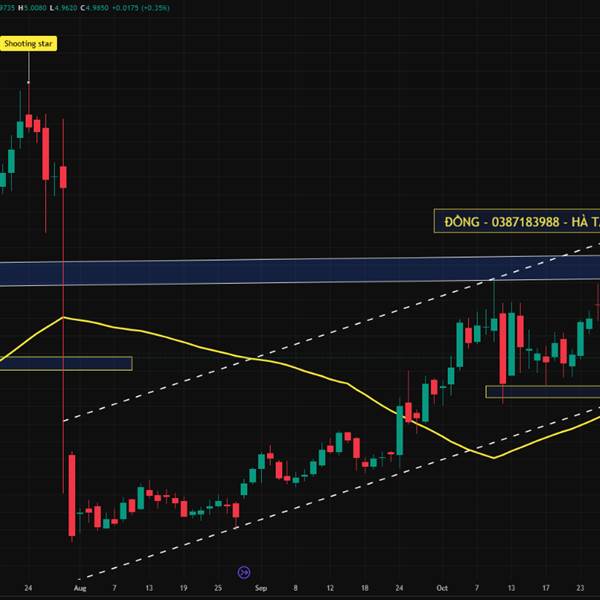Select the wide blue horizontal resistance zone
600x600 pixels.
tap(300, 271)
